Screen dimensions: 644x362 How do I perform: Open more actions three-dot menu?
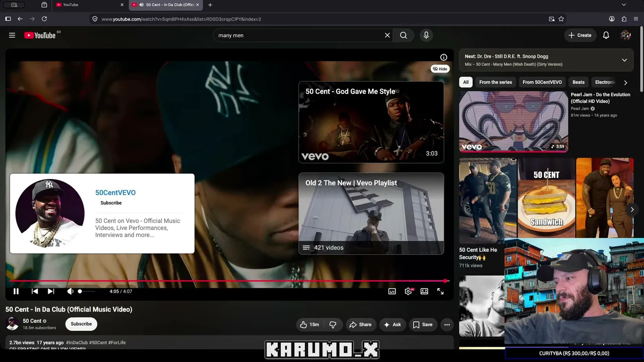click(x=447, y=325)
